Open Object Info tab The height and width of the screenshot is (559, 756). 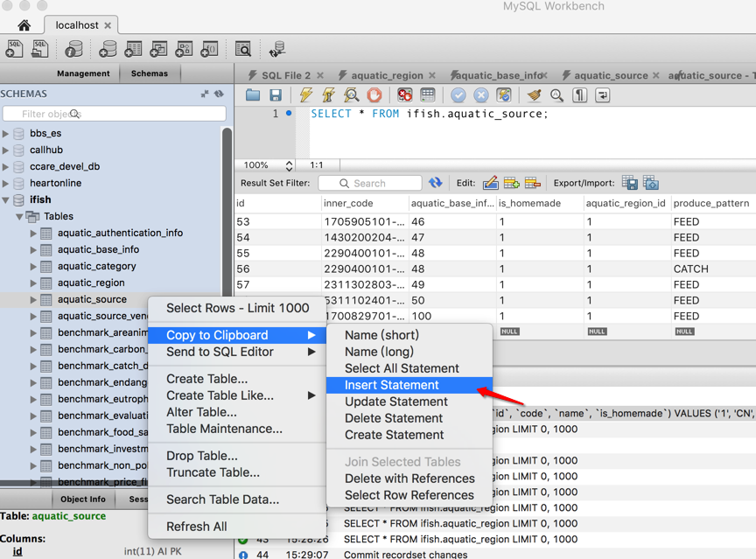click(83, 500)
